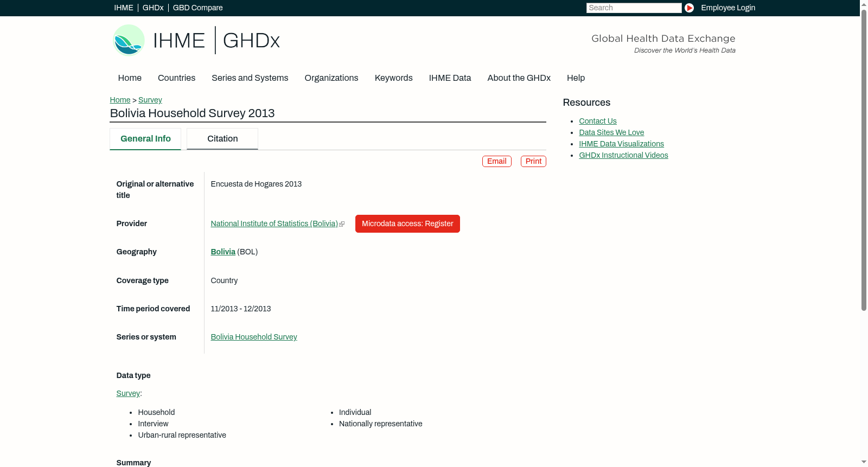Click Microdata access: Register button

click(407, 223)
